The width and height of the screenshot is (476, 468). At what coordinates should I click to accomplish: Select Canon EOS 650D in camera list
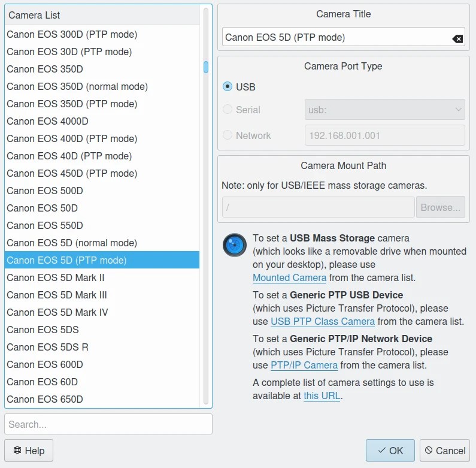45,399
